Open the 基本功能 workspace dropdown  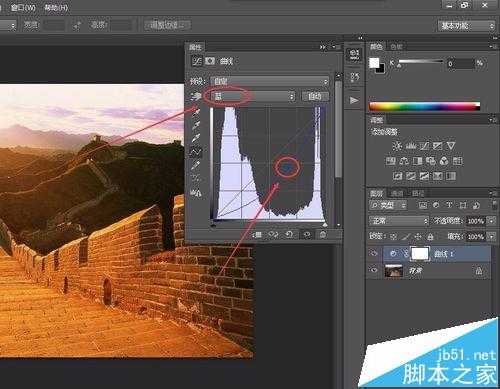pos(466,26)
